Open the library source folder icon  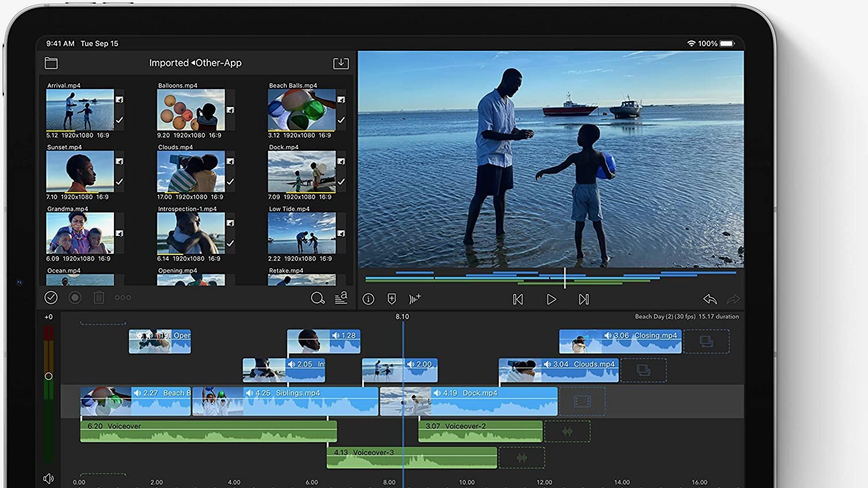tap(51, 63)
